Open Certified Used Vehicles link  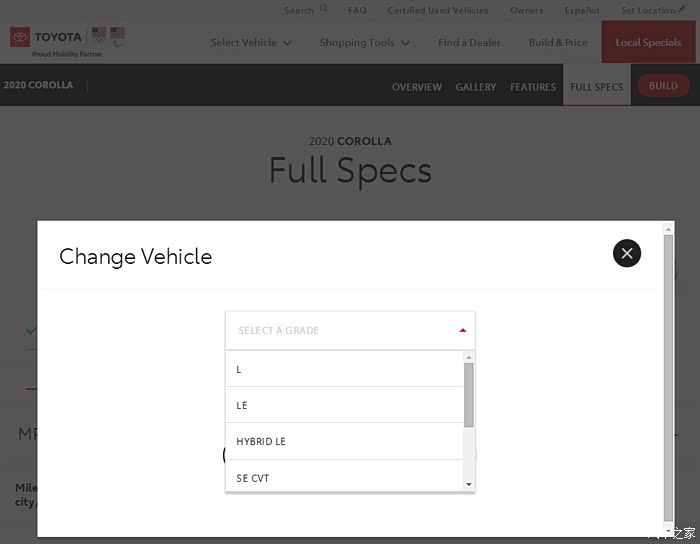pyautogui.click(x=438, y=10)
